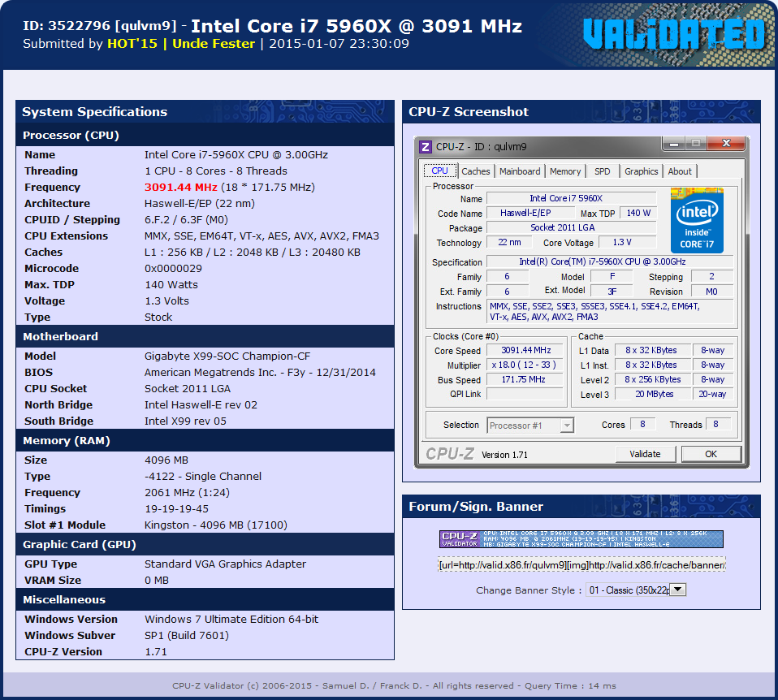Open the Memory tab
The height and width of the screenshot is (700, 778).
click(x=565, y=171)
